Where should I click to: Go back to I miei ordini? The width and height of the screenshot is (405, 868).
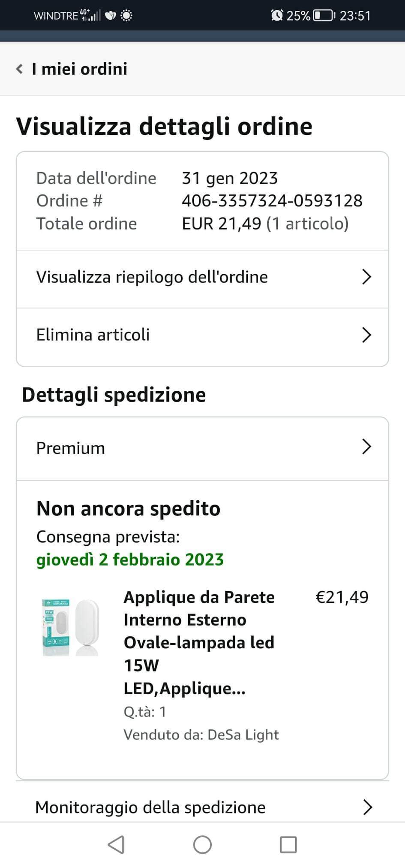click(80, 69)
